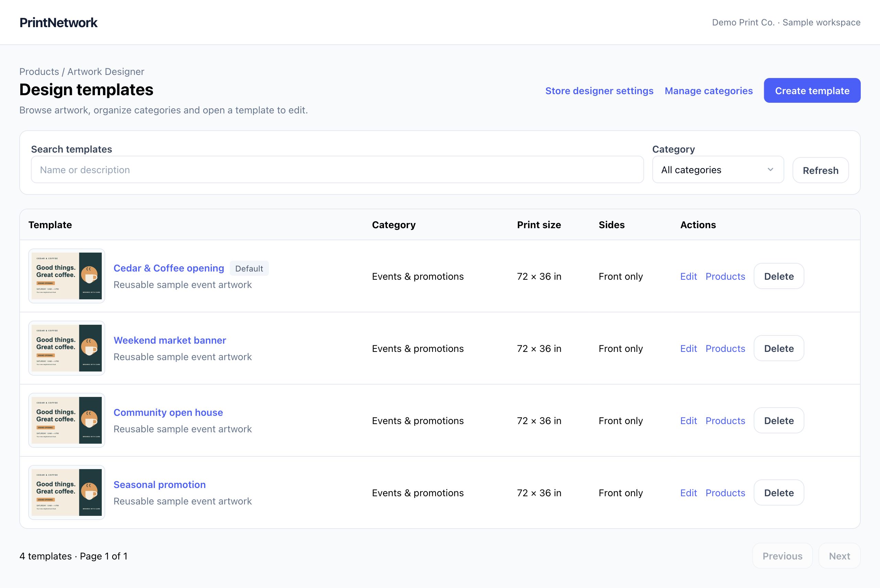Click the Previous pagination button

(782, 556)
